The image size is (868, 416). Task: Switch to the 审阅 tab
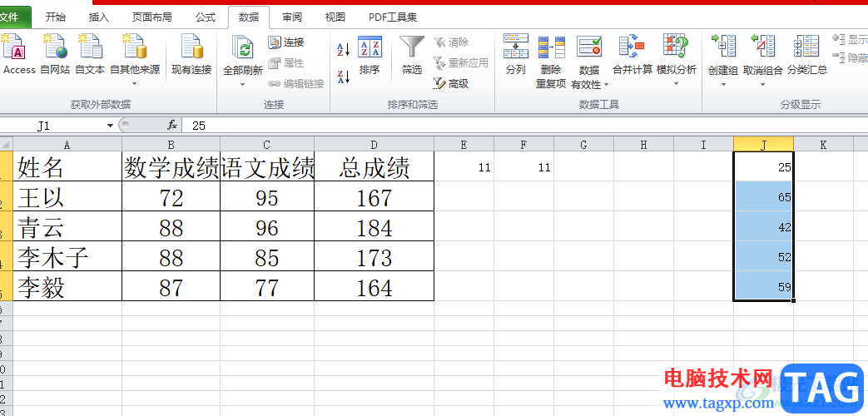pos(292,17)
